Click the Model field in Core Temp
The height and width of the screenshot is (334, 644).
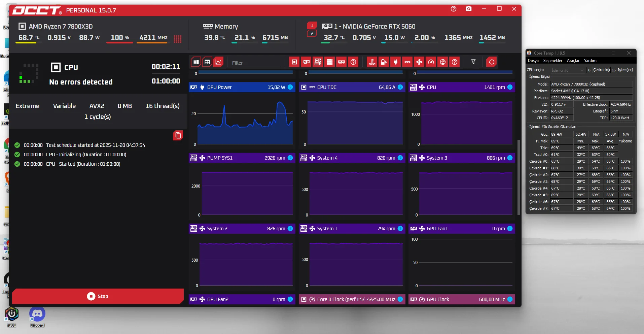click(591, 84)
